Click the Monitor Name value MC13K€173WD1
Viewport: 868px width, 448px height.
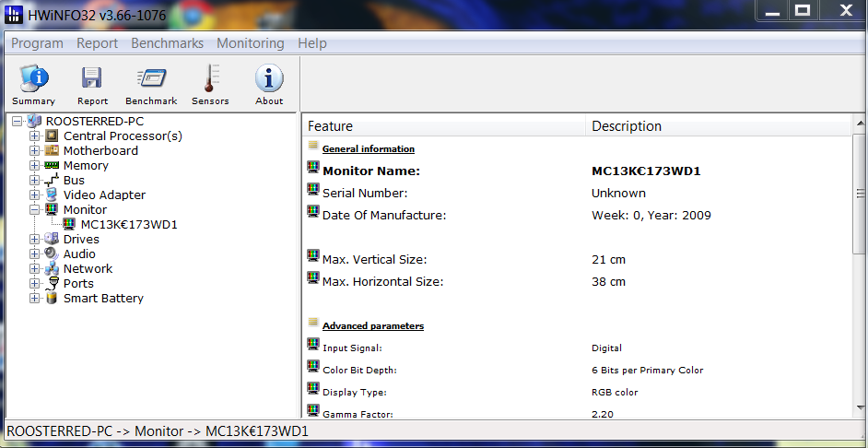coord(646,171)
